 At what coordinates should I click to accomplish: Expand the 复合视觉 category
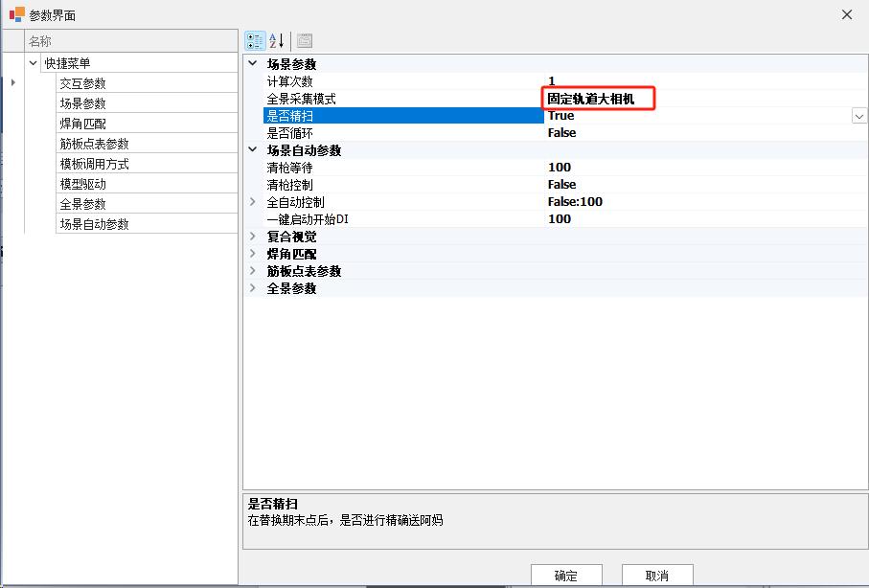coord(253,237)
